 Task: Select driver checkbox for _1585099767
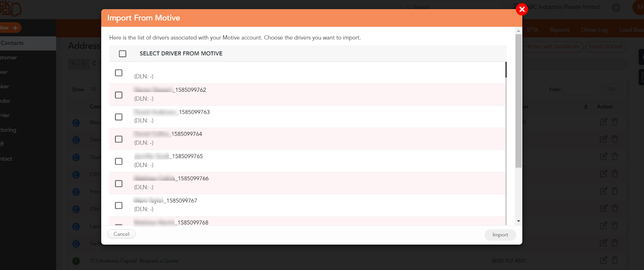click(119, 205)
